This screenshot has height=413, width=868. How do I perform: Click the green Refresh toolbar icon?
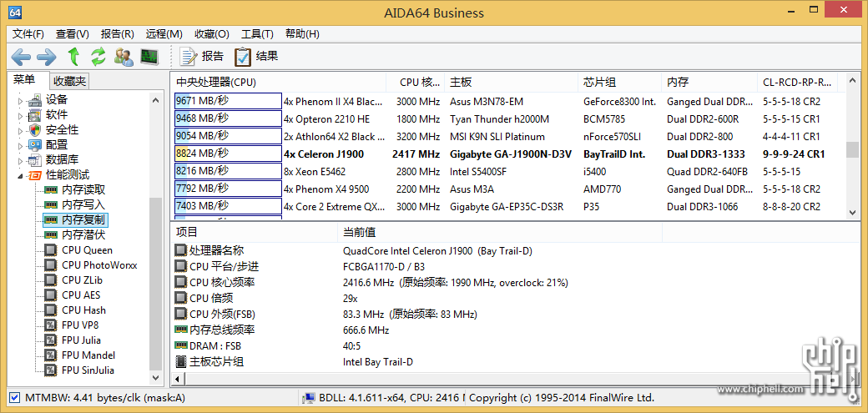pos(98,56)
